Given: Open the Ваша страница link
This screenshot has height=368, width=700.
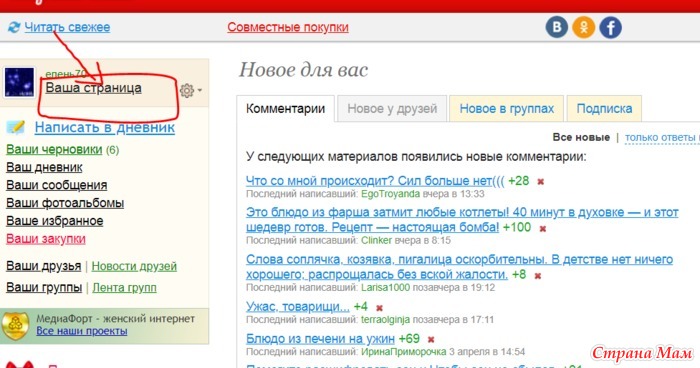Looking at the screenshot, I should pyautogui.click(x=93, y=88).
